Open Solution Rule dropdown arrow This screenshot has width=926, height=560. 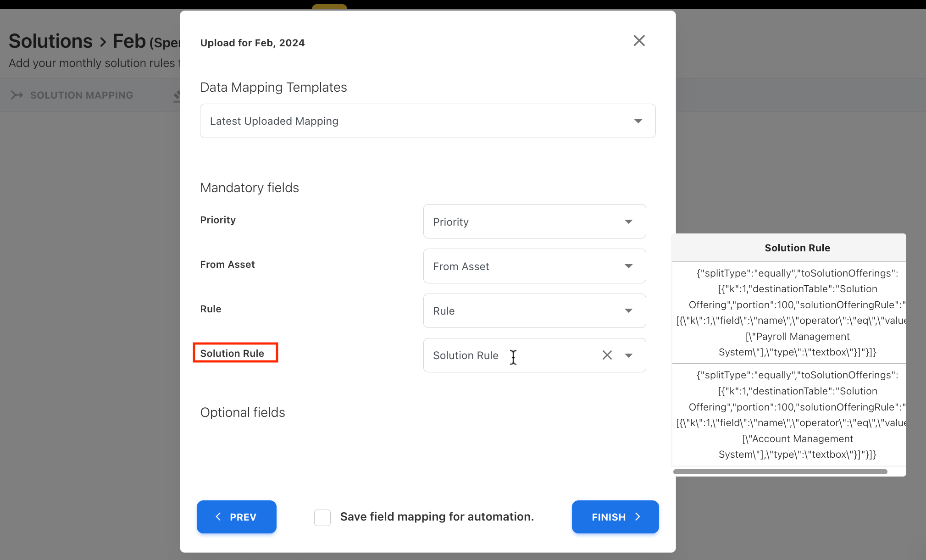pos(628,355)
